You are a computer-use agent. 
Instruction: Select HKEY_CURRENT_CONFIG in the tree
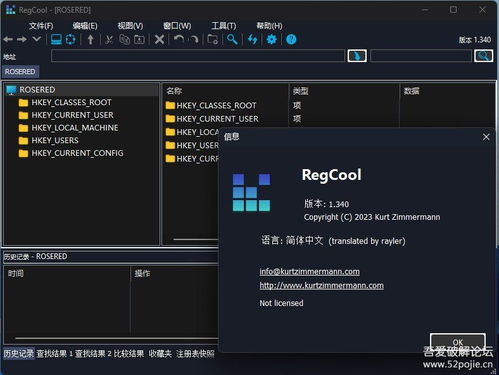[77, 153]
